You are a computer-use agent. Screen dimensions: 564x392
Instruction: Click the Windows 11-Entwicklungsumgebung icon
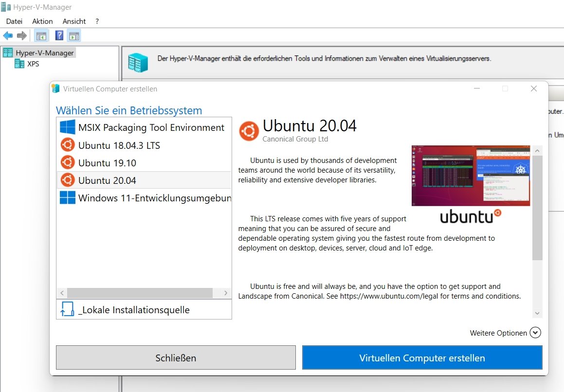[67, 197]
